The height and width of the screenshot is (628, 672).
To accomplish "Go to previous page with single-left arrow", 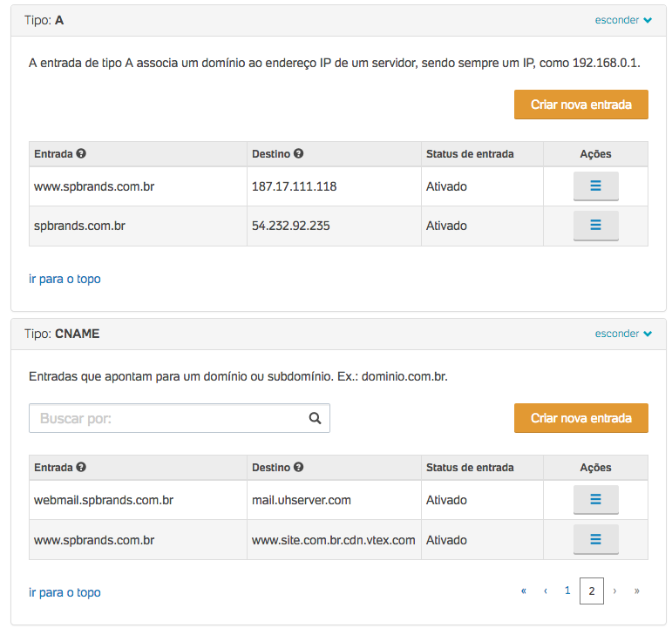I will coord(546,591).
